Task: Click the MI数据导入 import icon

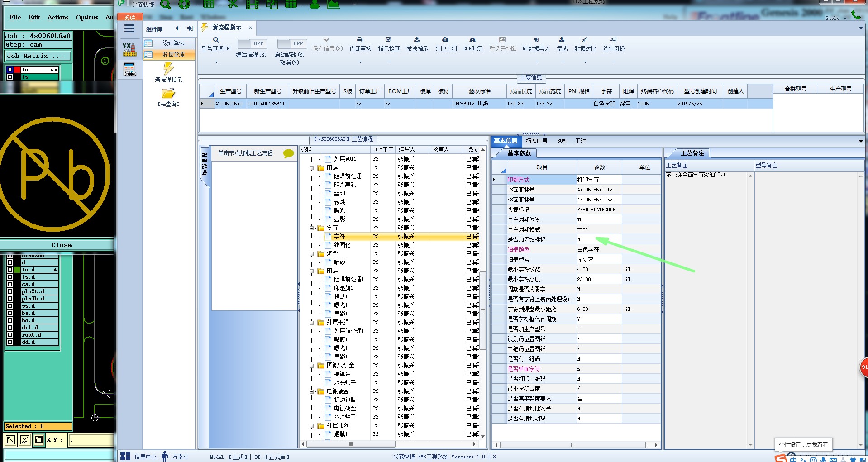Action: (x=536, y=40)
